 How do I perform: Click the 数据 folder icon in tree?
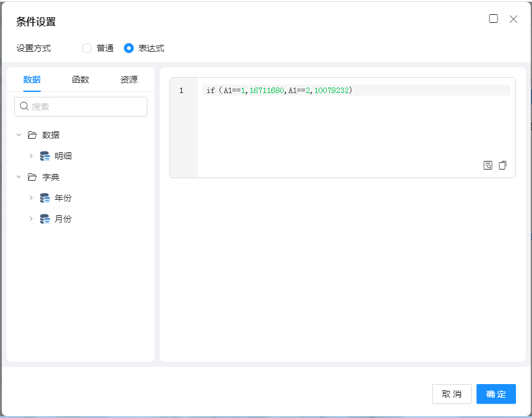click(x=32, y=135)
